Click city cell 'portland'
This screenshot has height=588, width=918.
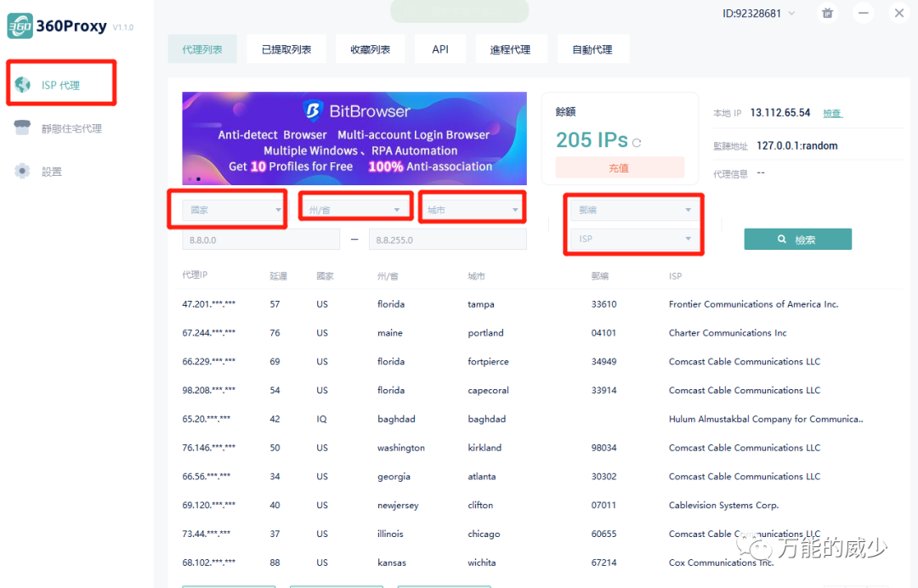click(x=486, y=333)
